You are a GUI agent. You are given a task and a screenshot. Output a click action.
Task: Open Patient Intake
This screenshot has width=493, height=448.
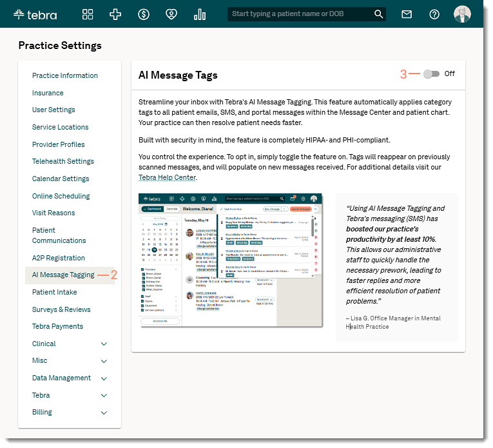pos(55,293)
